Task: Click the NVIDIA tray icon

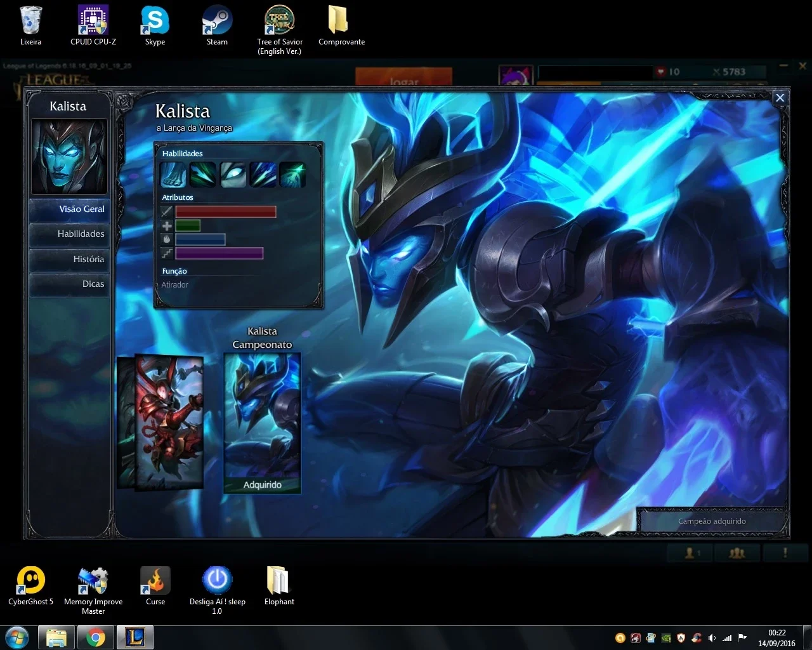Action: pyautogui.click(x=666, y=638)
